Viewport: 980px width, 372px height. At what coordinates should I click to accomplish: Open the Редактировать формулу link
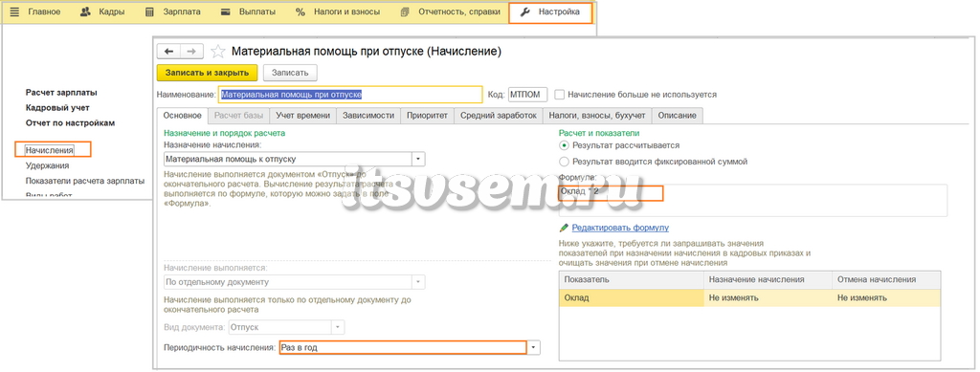(620, 228)
